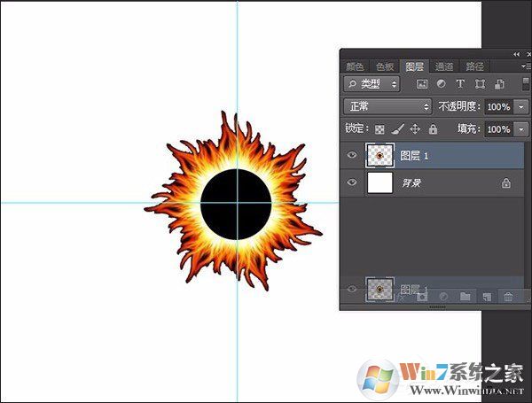Viewport: 532px width, 403px height.
Task: Hide 图层 1 using its eye icon
Action: pyautogui.click(x=352, y=155)
